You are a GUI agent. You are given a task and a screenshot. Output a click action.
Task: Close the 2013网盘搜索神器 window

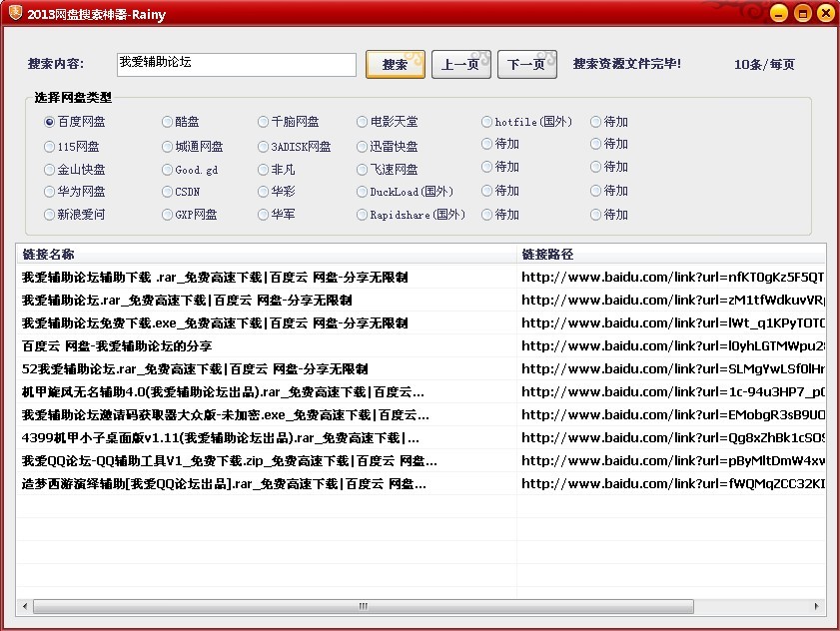pyautogui.click(x=825, y=14)
